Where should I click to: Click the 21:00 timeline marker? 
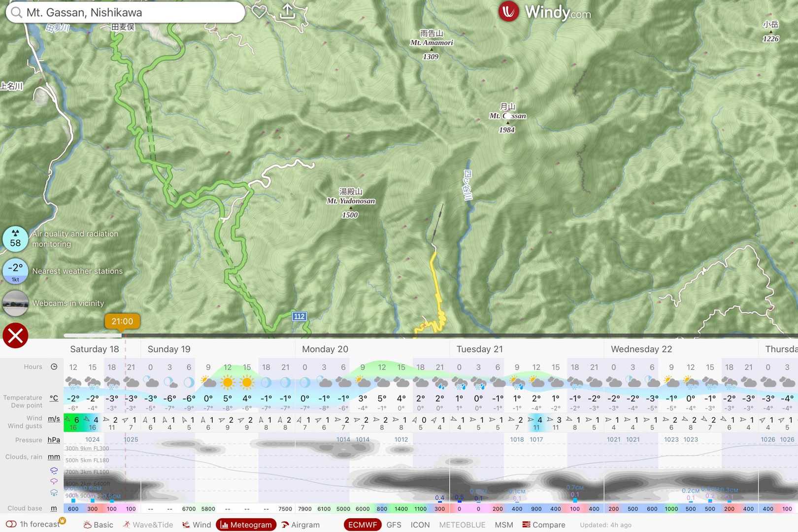(122, 322)
